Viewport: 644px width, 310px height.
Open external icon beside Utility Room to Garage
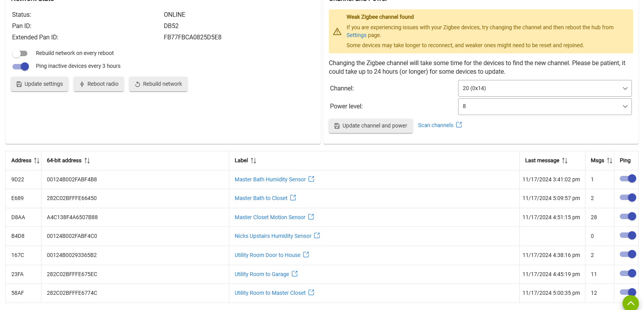294,274
